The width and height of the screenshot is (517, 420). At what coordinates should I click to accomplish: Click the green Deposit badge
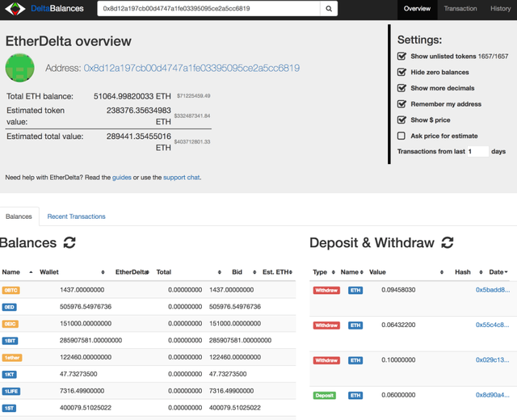(x=325, y=395)
